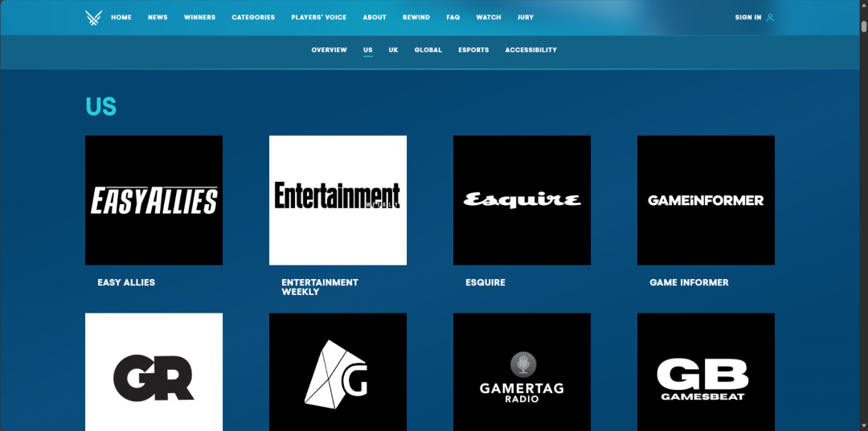Open Players' Voice in the navigation

point(318,17)
